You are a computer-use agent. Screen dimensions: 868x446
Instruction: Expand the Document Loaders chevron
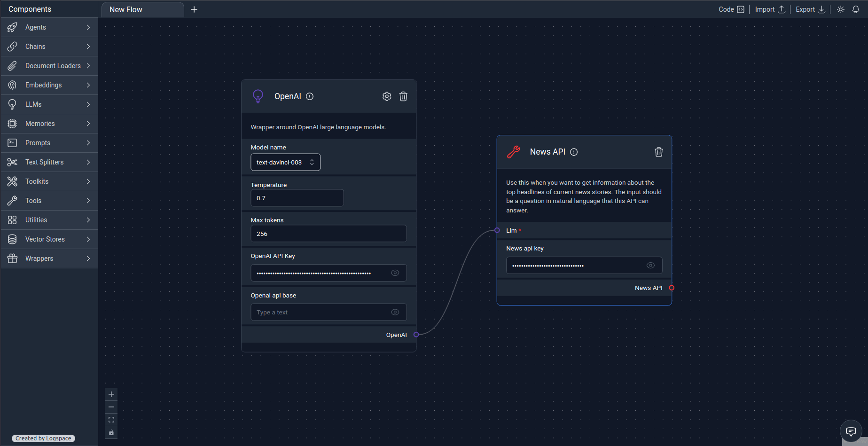click(x=88, y=66)
